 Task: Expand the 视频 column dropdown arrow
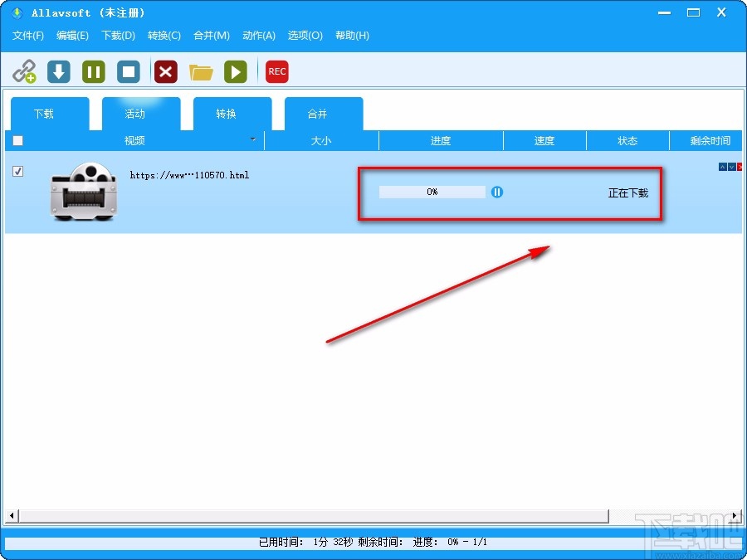253,139
